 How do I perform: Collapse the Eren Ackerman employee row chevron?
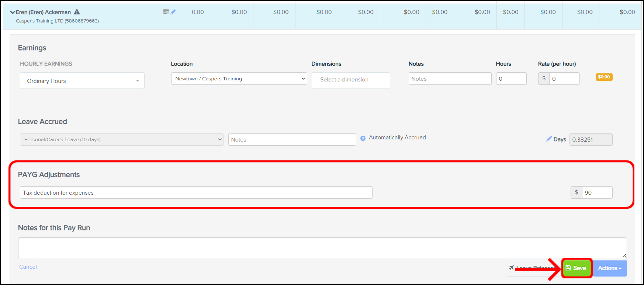13,12
